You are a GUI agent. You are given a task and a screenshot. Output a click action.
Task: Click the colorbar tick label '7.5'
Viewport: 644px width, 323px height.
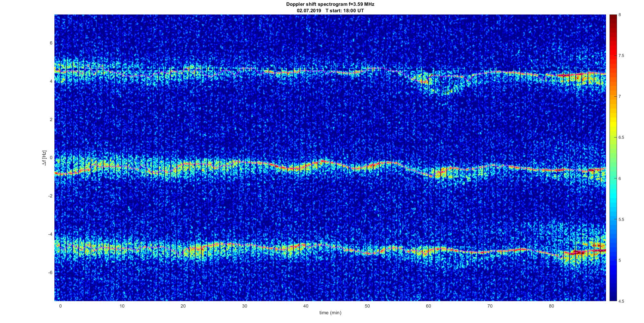pyautogui.click(x=621, y=56)
